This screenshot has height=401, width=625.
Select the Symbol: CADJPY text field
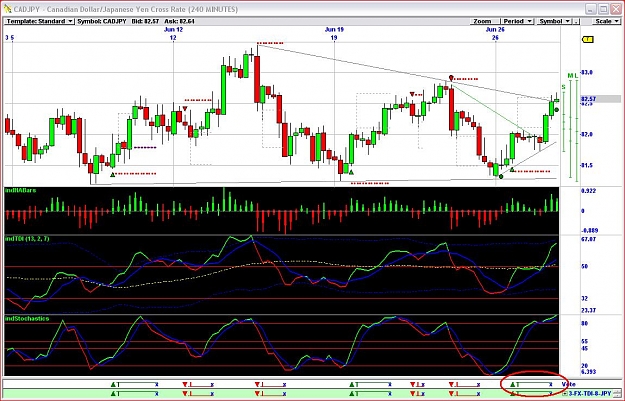(102, 21)
